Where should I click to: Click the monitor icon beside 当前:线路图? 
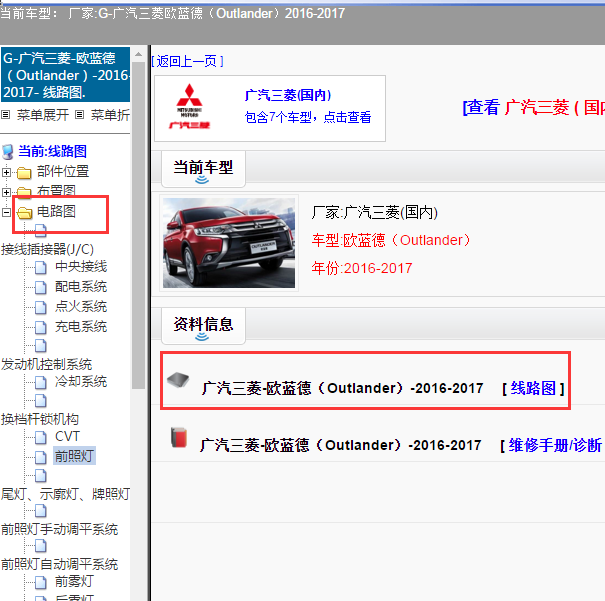point(8,152)
